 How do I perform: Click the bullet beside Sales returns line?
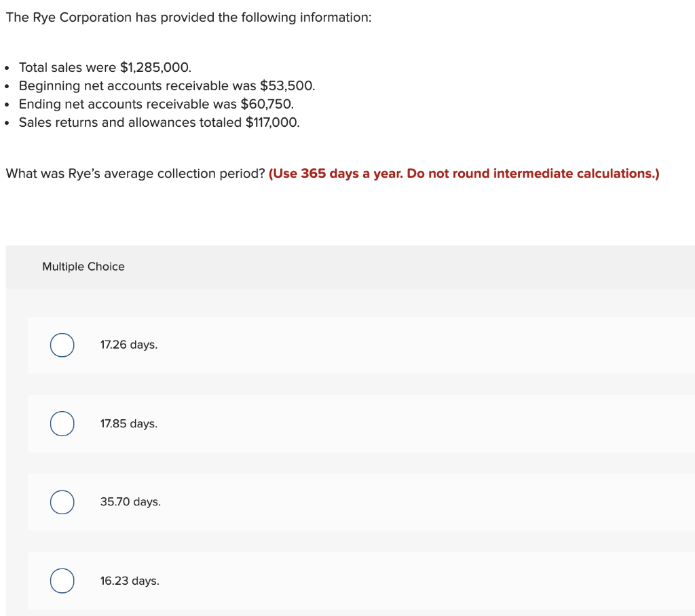coord(7,123)
